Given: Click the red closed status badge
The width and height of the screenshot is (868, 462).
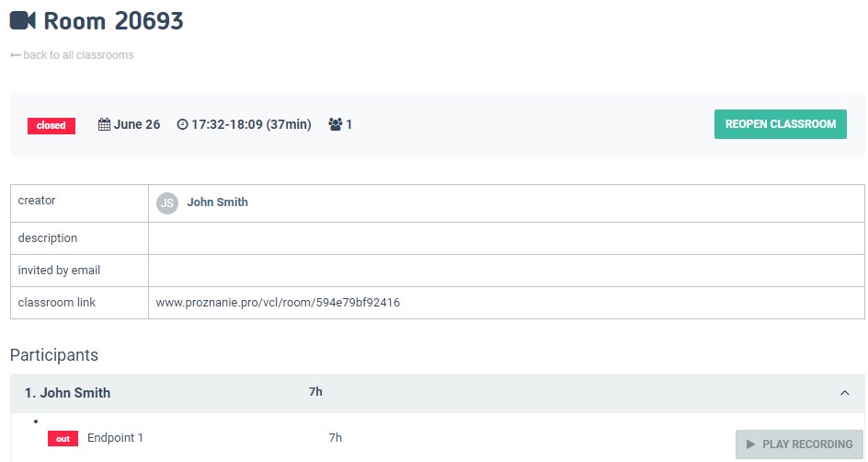Looking at the screenshot, I should (x=51, y=125).
